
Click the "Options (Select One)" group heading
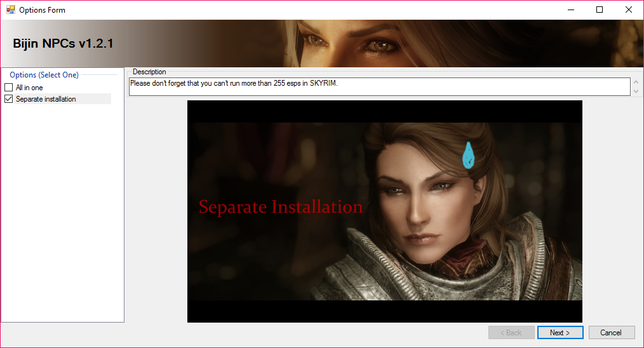pyautogui.click(x=44, y=75)
